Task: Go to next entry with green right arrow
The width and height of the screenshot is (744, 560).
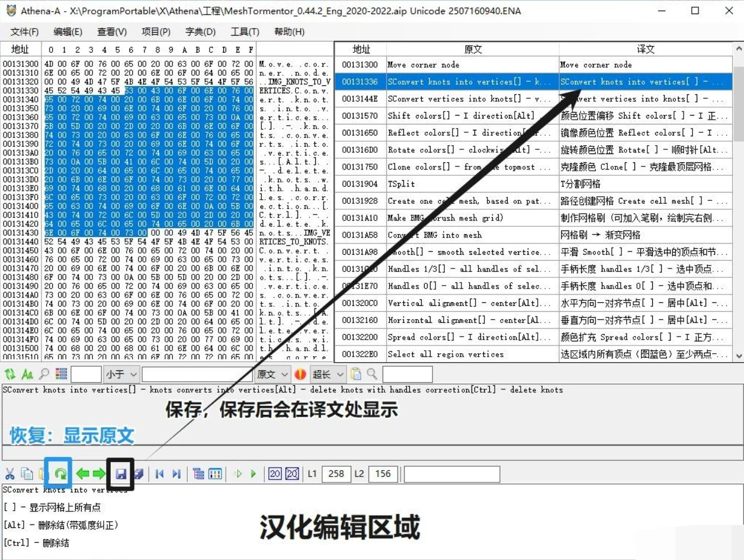Action: 98,473
